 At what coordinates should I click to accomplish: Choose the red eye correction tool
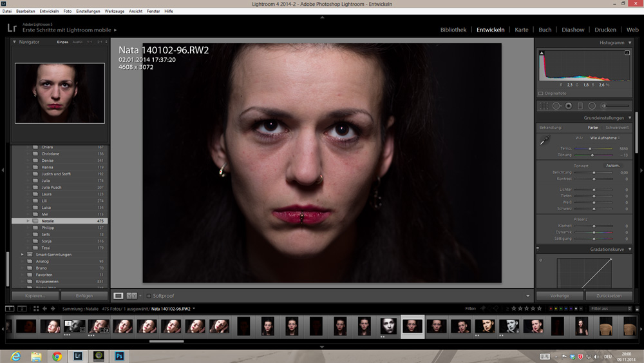pos(569,106)
